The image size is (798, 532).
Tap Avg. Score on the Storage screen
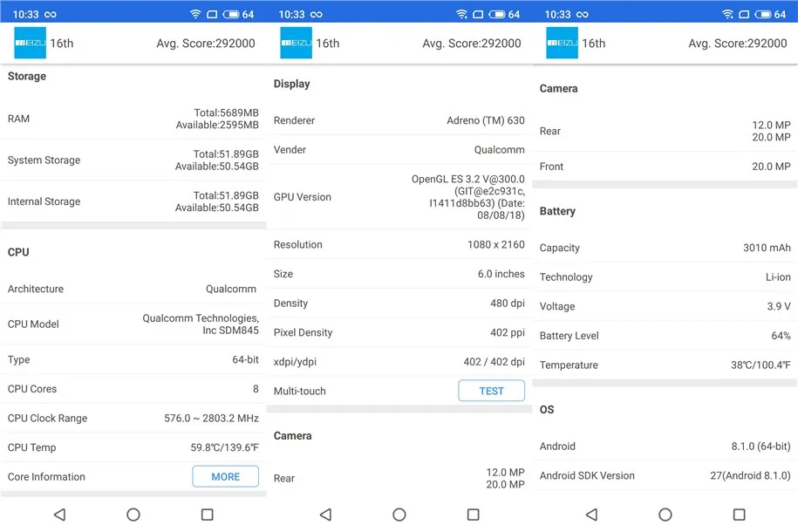click(206, 44)
